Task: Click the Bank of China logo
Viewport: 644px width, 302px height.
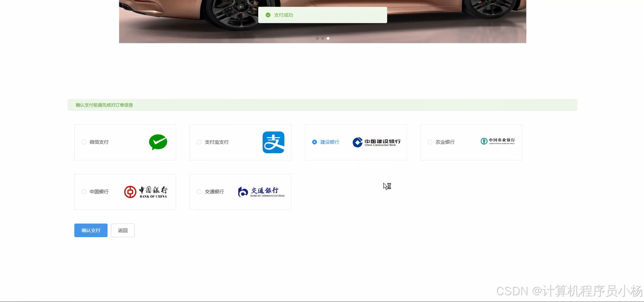Action: [146, 192]
